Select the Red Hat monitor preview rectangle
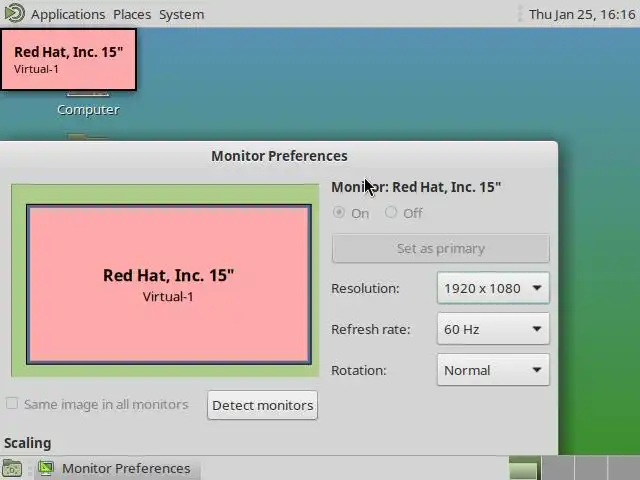Viewport: 640px width, 480px height. pos(169,284)
